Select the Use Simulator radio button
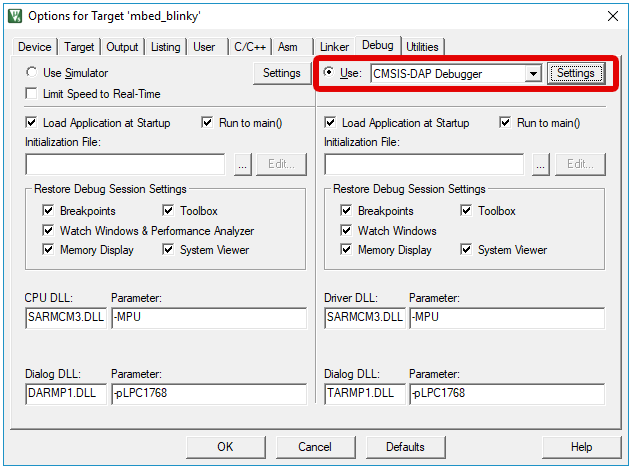Screen dimensions: 633x472 tap(32, 73)
